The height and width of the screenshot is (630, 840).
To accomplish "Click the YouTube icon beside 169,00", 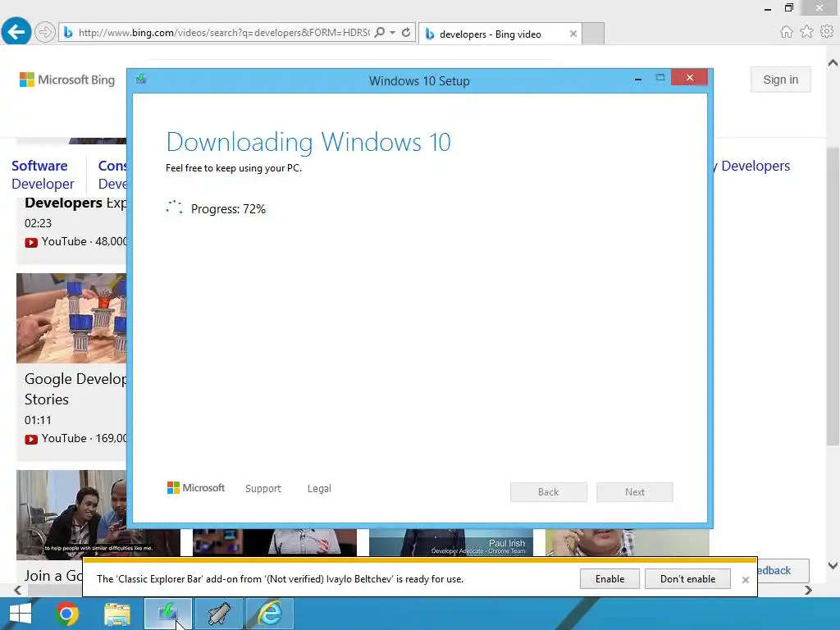I will (x=31, y=440).
